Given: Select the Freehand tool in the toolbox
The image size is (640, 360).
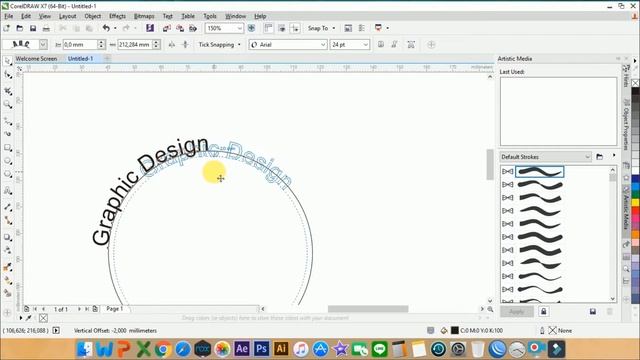Looking at the screenshot, I should coord(7,121).
